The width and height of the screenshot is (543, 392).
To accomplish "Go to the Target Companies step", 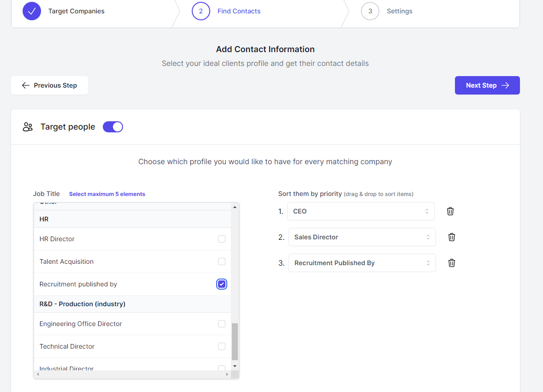I will click(76, 11).
